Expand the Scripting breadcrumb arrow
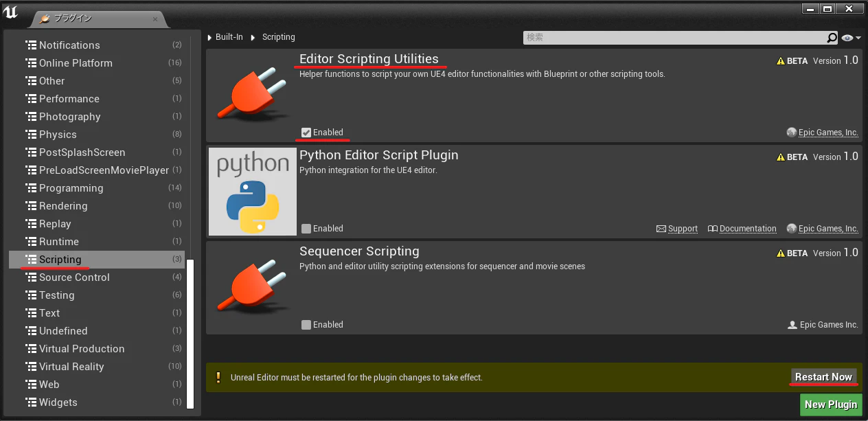 coord(254,38)
